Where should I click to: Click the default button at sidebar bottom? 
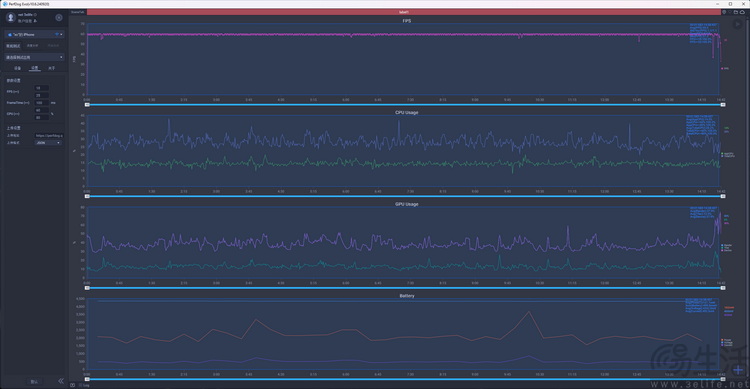34,381
